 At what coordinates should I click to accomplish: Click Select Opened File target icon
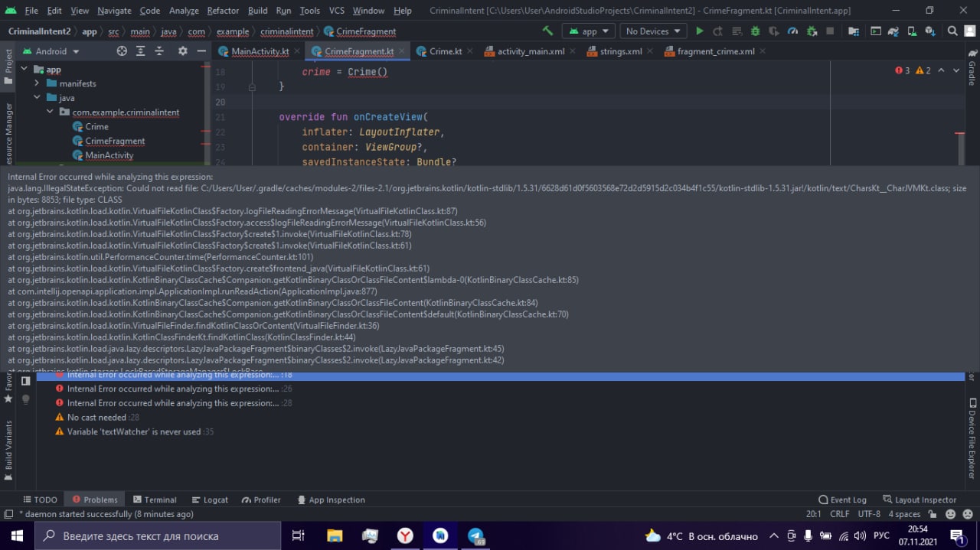point(122,51)
